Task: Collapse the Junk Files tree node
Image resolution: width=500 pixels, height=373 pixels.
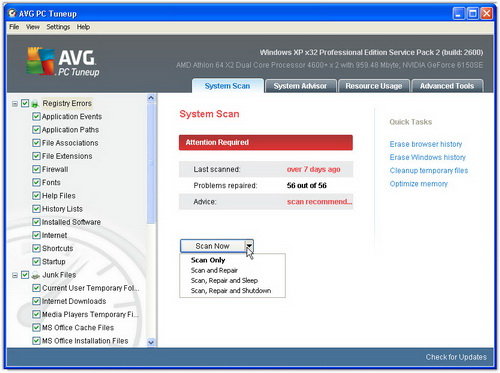Action: (x=15, y=275)
